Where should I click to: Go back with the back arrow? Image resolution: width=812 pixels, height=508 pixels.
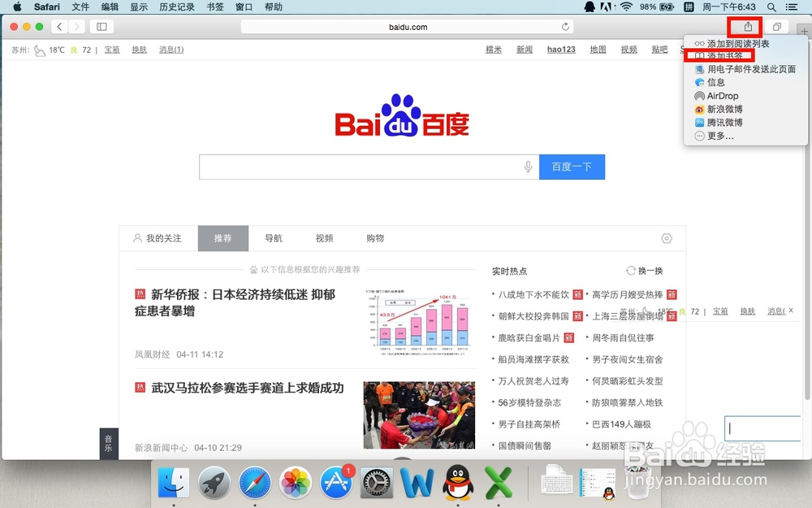click(x=59, y=27)
